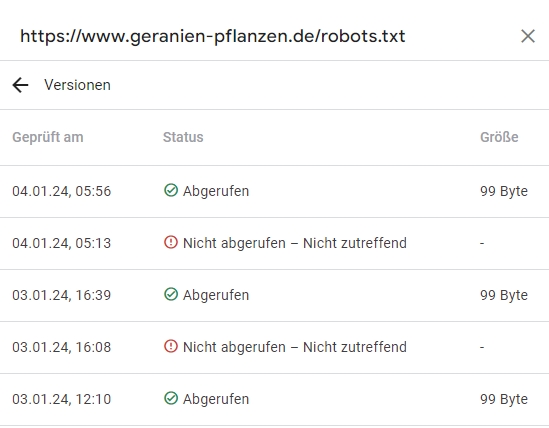The height and width of the screenshot is (428, 549).
Task: Click green check icon for 04.01.24, 05:56
Action: (171, 191)
